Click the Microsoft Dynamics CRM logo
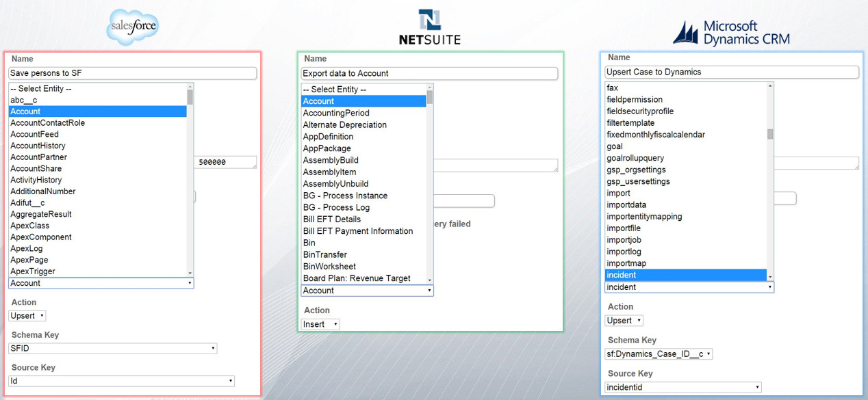 click(x=731, y=32)
